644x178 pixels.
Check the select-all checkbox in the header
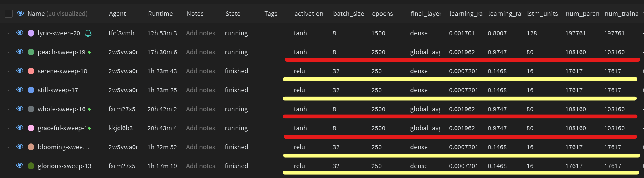[9, 13]
